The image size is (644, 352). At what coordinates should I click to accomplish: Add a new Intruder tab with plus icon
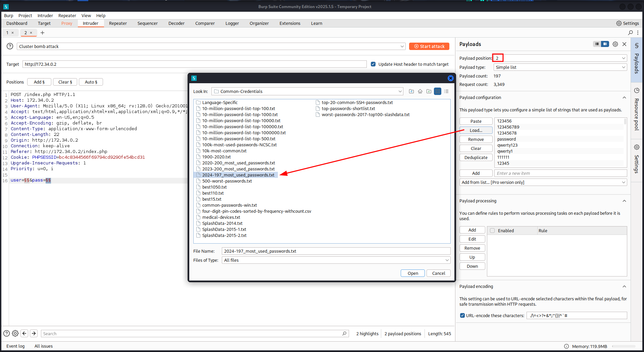42,33
